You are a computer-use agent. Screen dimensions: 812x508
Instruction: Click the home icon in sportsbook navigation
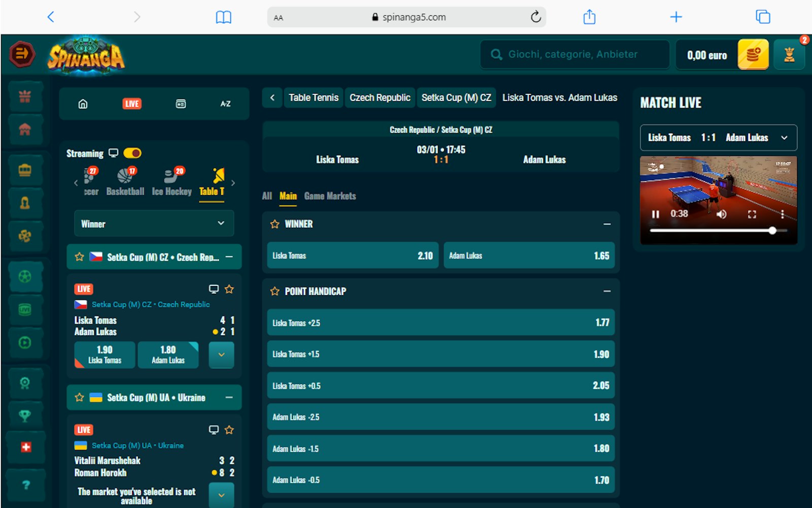pos(83,104)
